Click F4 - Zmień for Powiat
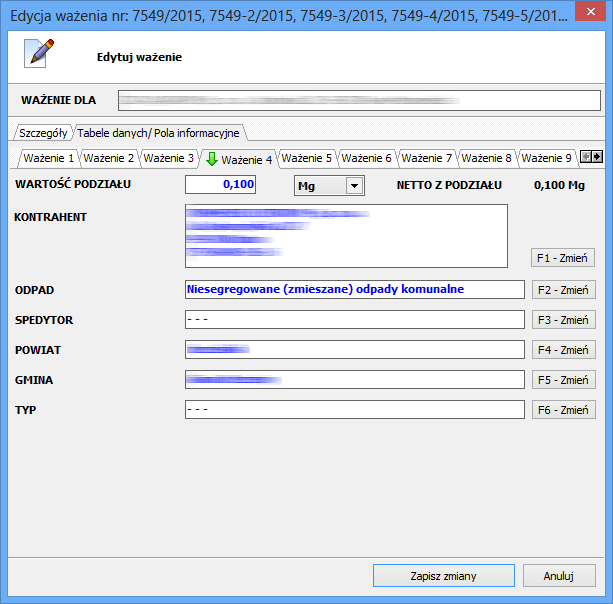613x604 pixels. coord(563,350)
